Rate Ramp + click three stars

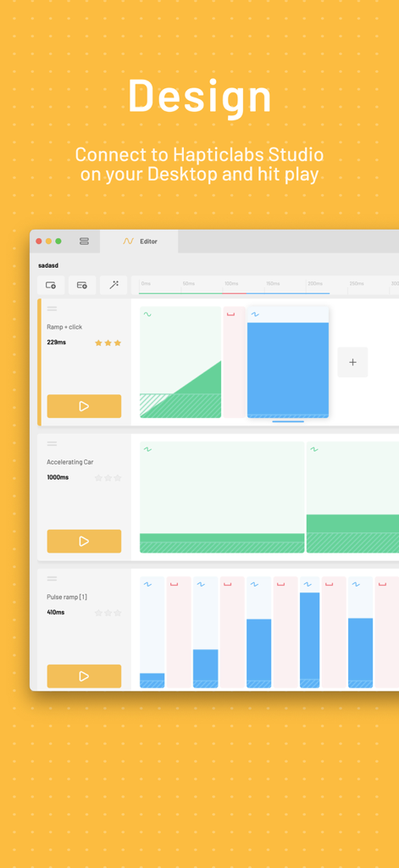117,342
